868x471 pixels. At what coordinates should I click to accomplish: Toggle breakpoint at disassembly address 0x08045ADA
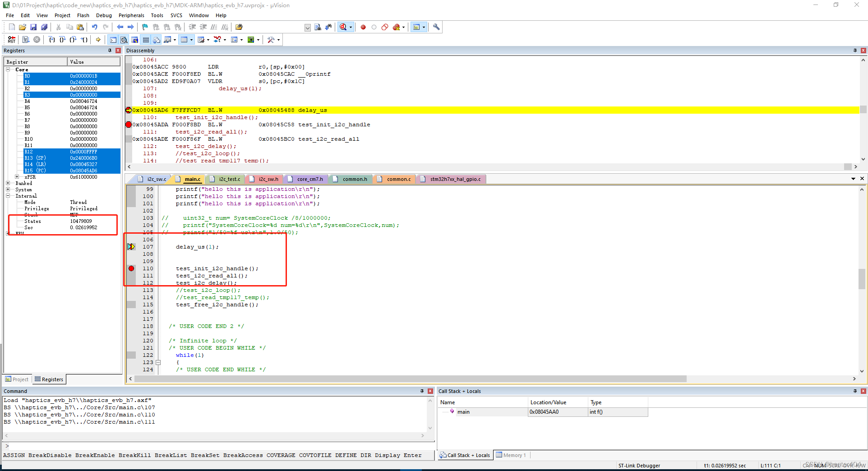[x=129, y=125]
